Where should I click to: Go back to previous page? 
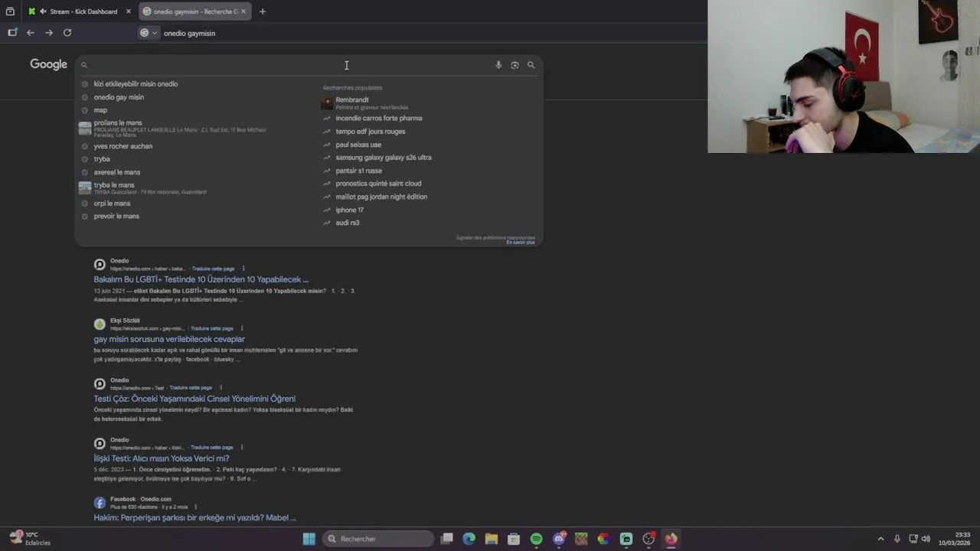tap(31, 32)
